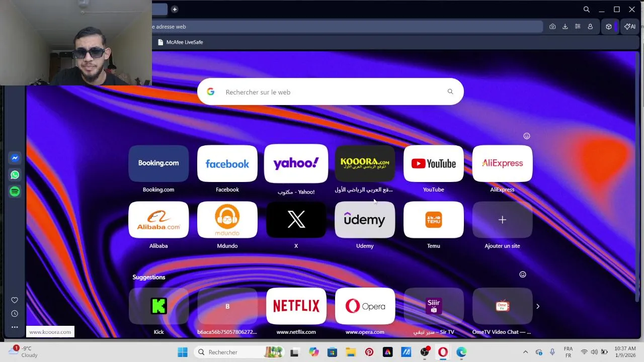Click the smiley icon above Speed Dial tiles

tap(527, 136)
